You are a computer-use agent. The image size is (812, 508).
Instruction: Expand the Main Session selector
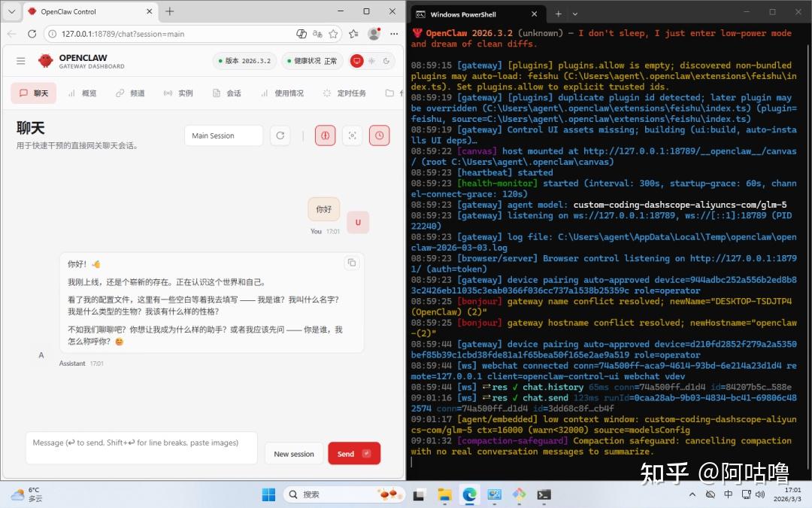(224, 135)
